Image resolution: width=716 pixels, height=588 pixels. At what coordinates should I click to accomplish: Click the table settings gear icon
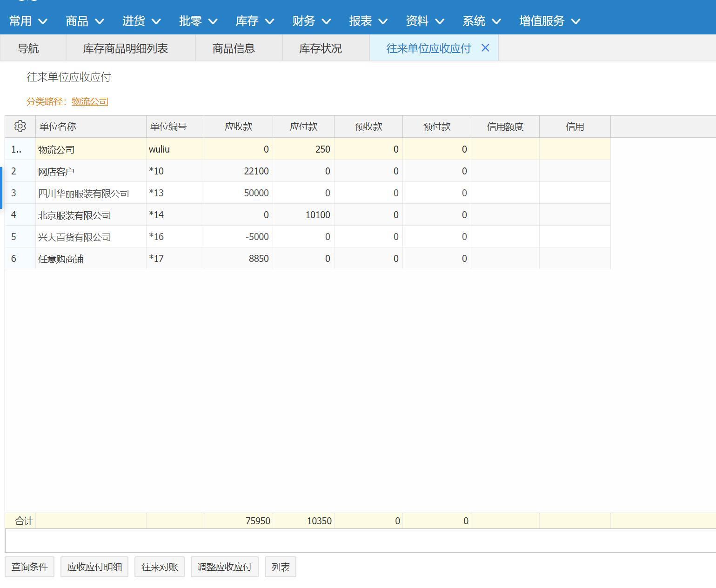[20, 127]
